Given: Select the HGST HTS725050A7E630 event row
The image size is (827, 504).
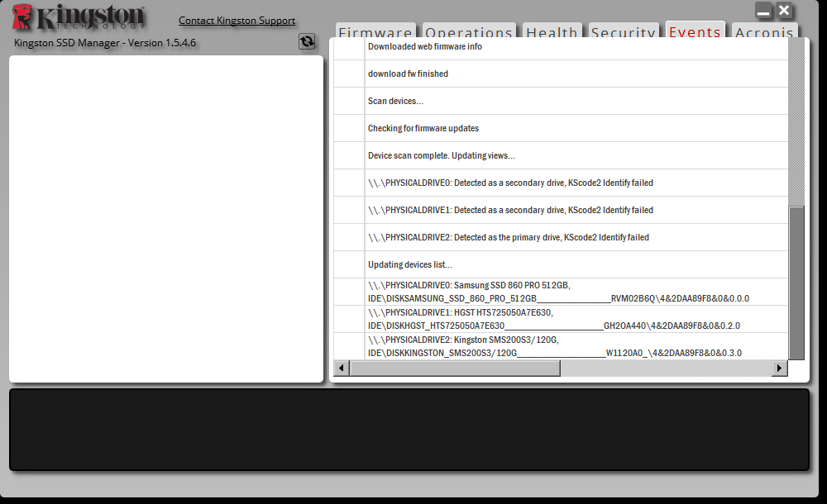Looking at the screenshot, I should coord(561,319).
